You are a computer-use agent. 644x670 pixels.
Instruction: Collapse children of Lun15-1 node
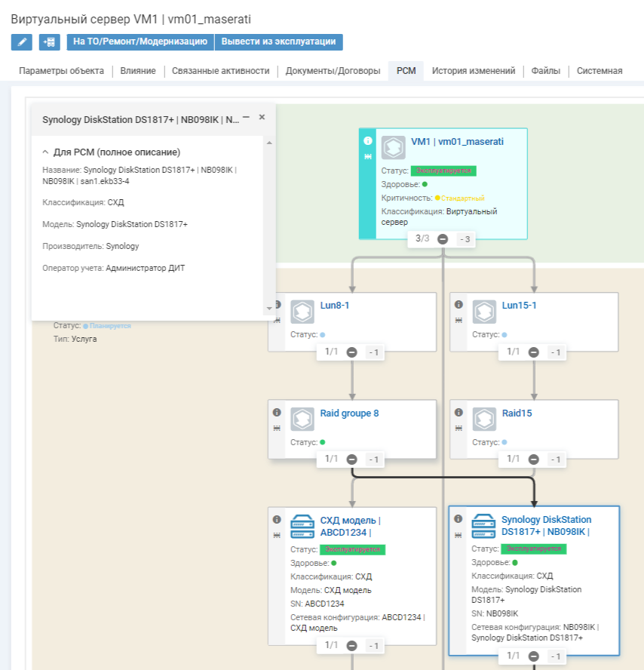point(534,352)
